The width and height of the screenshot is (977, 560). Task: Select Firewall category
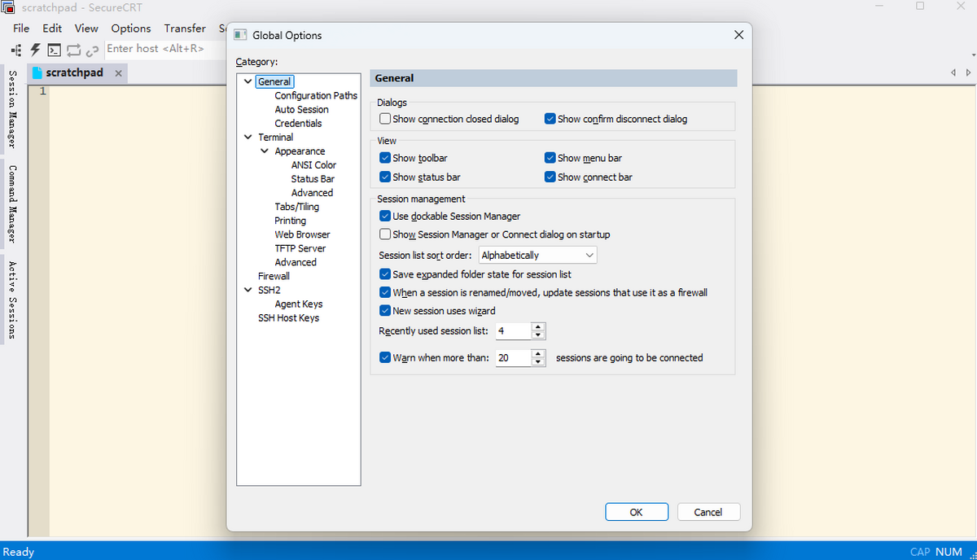274,276
